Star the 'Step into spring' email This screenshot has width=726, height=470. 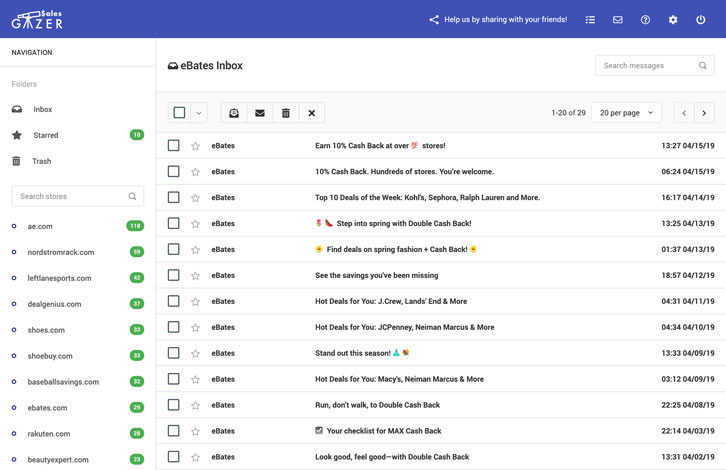(x=195, y=224)
